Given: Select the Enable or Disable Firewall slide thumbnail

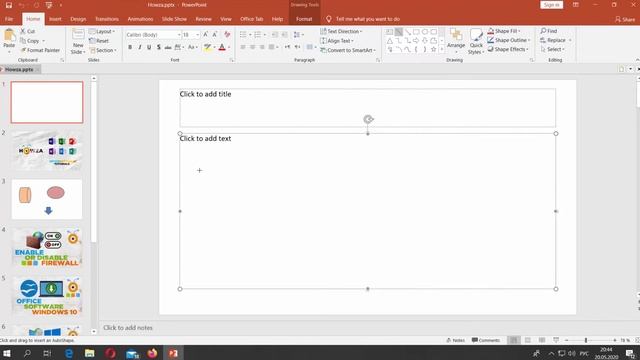Looking at the screenshot, I should pyautogui.click(x=47, y=248).
